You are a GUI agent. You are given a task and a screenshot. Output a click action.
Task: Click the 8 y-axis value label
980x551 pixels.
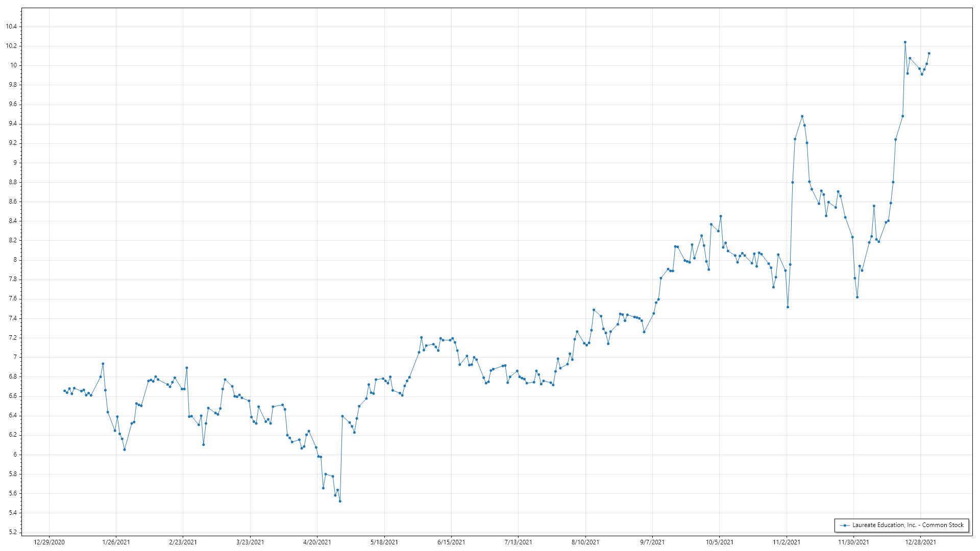15,260
